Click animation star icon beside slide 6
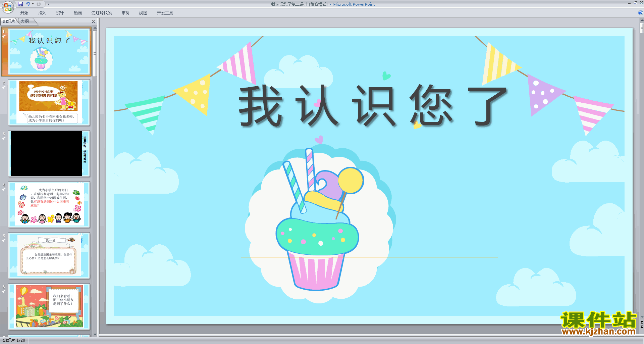This screenshot has height=344, width=644. coord(4,291)
